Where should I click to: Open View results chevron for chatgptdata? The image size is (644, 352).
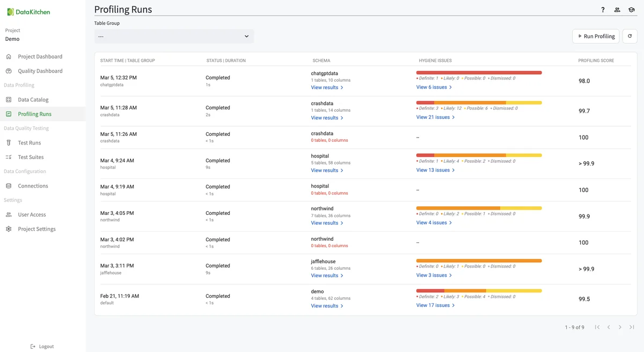click(x=342, y=88)
